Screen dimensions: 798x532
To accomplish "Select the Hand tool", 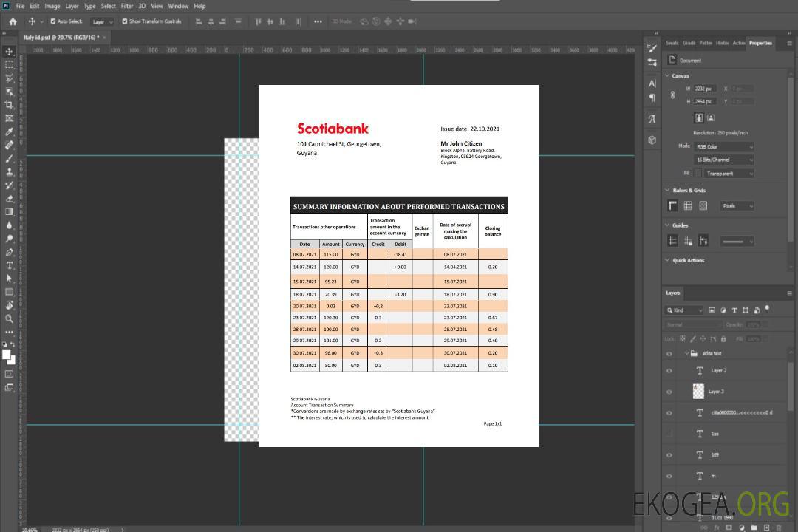I will [x=9, y=305].
